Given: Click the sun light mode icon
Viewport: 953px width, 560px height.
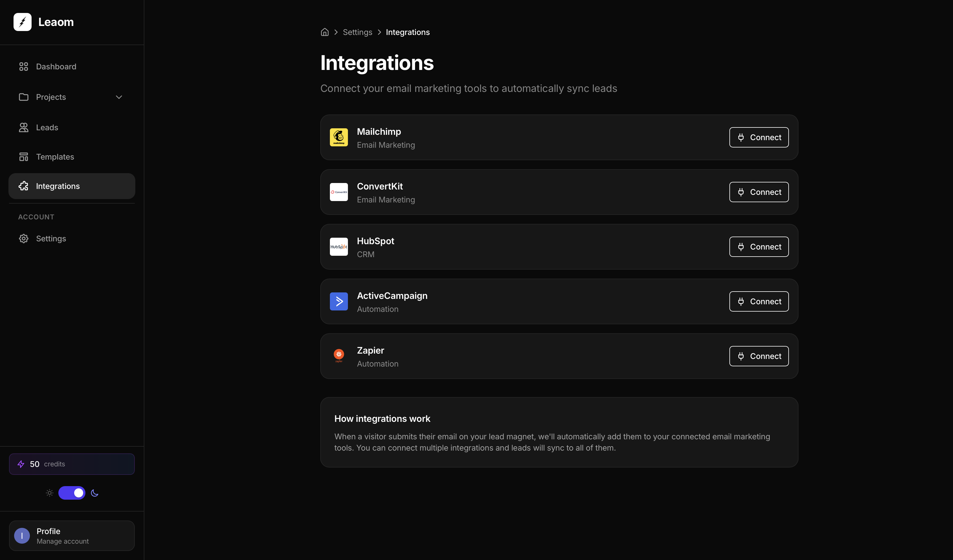Looking at the screenshot, I should click(50, 493).
